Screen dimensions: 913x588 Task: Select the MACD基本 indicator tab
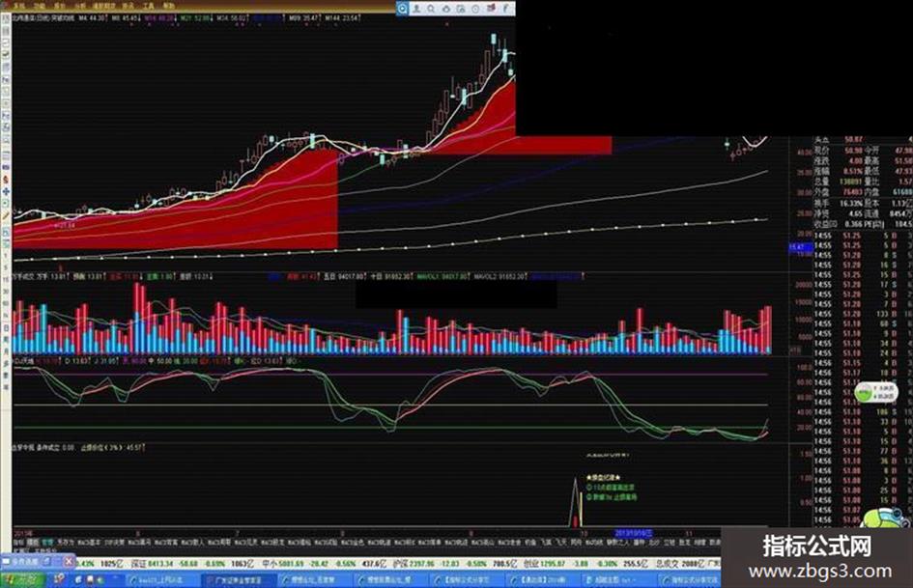point(90,542)
